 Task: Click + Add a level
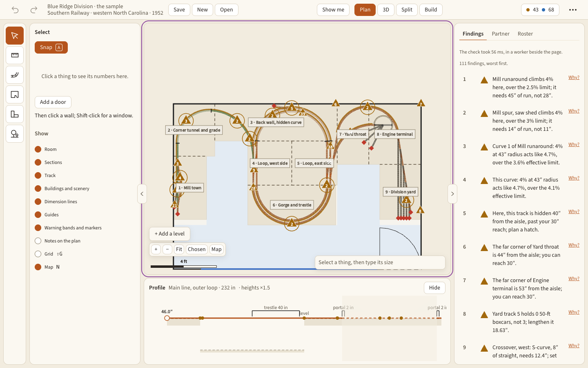[169, 234]
